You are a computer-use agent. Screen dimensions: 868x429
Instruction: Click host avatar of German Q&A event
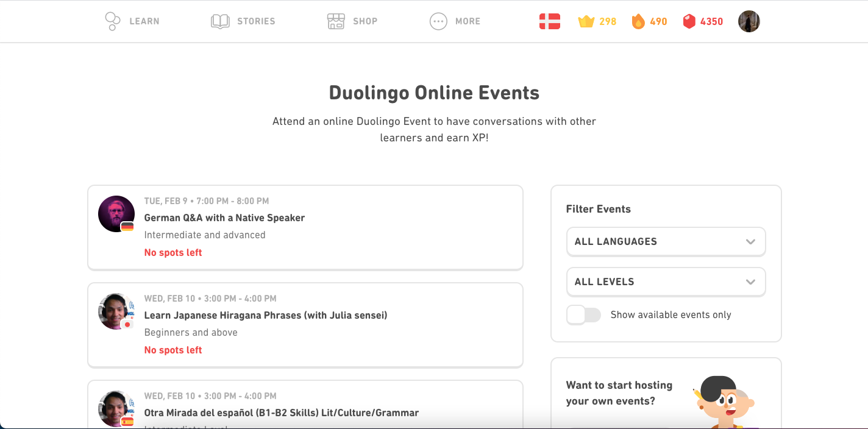[x=116, y=214]
